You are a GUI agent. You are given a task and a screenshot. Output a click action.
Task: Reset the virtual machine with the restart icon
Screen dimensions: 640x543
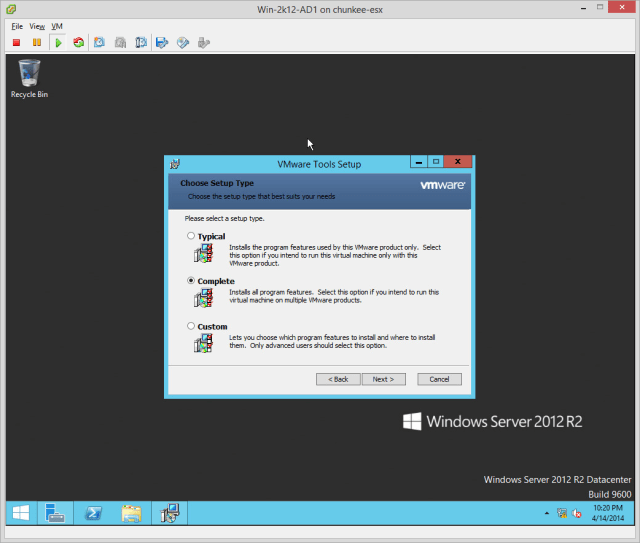(78, 42)
